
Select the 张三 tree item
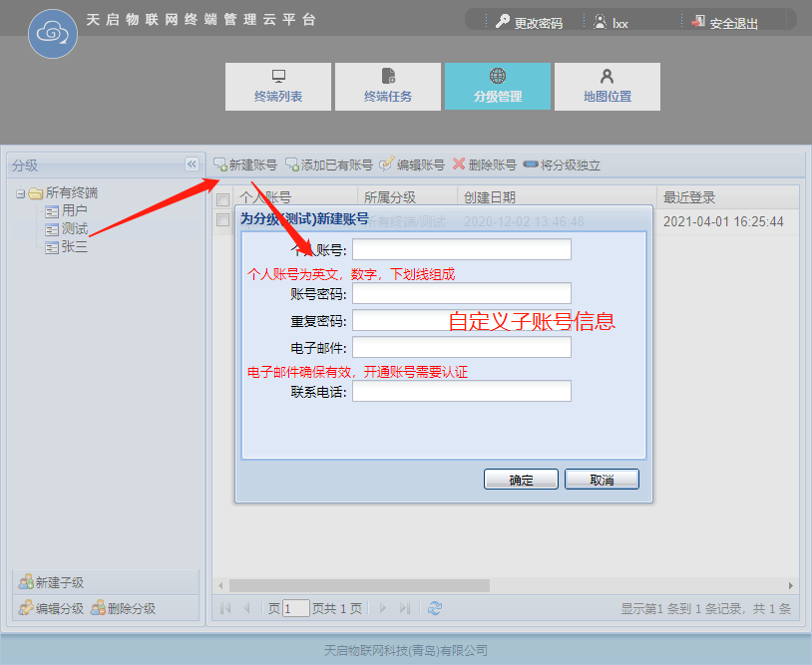coord(66,246)
